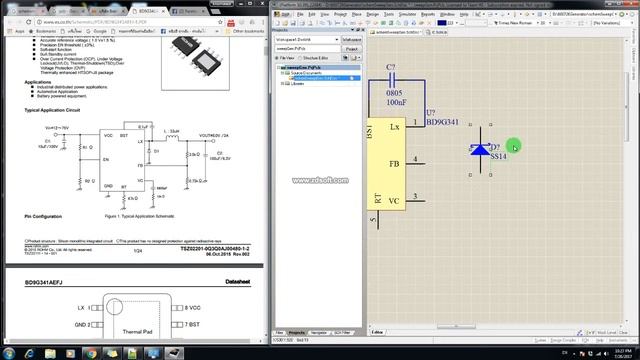Open the Reports menu in Altium
Viewport: 640px width, 360px height.
428,14
